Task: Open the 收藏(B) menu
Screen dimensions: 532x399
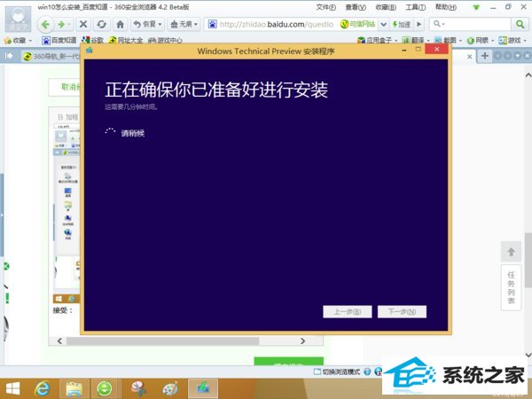Action: [x=386, y=6]
